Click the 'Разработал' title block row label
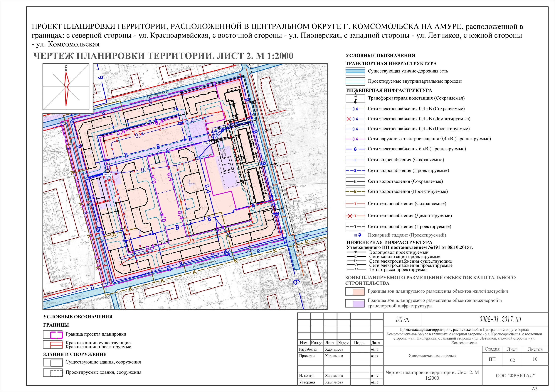 308,349
